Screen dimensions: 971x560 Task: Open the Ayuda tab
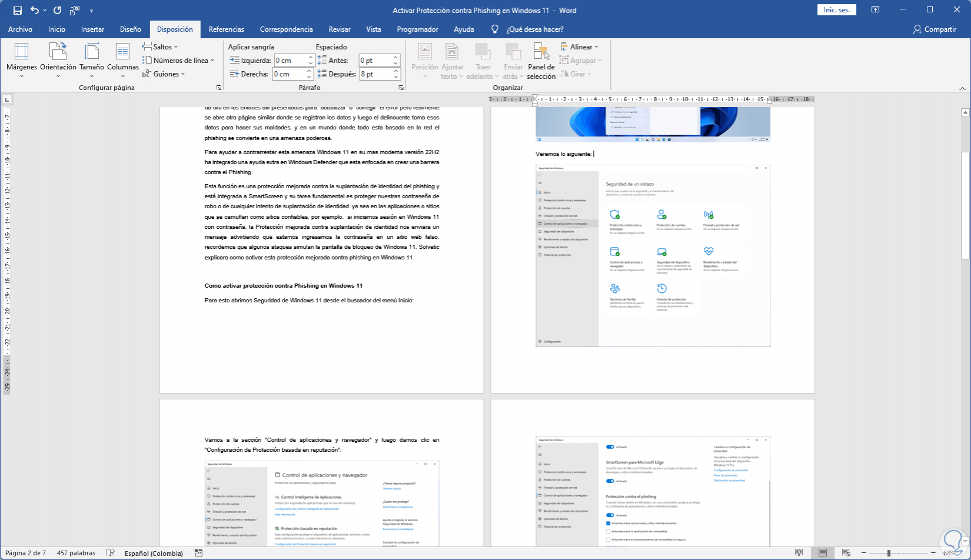464,29
